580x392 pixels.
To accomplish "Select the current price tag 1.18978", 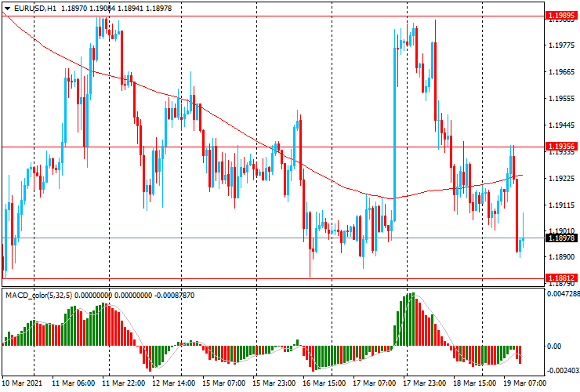I will [x=561, y=238].
